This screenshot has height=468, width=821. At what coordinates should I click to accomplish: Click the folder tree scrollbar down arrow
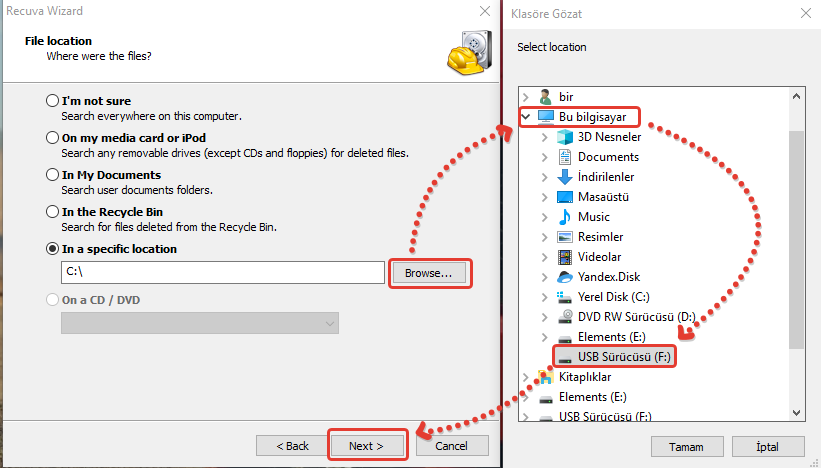[797, 411]
